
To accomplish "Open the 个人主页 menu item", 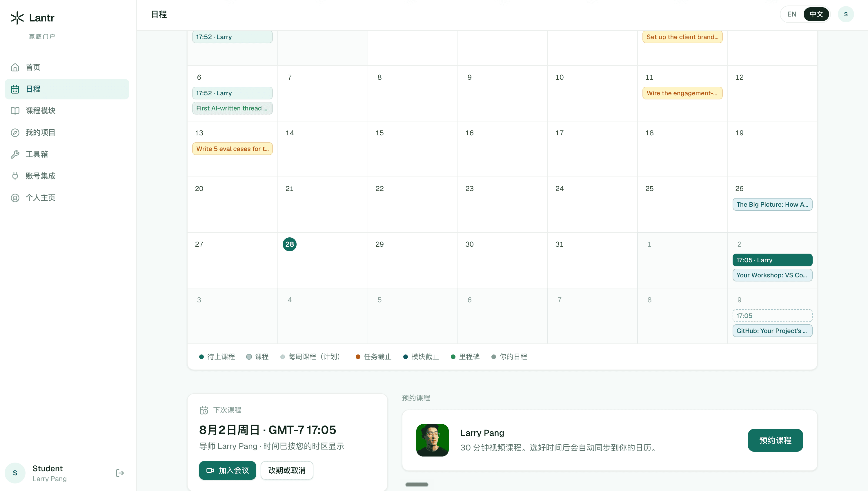I will pos(67,198).
